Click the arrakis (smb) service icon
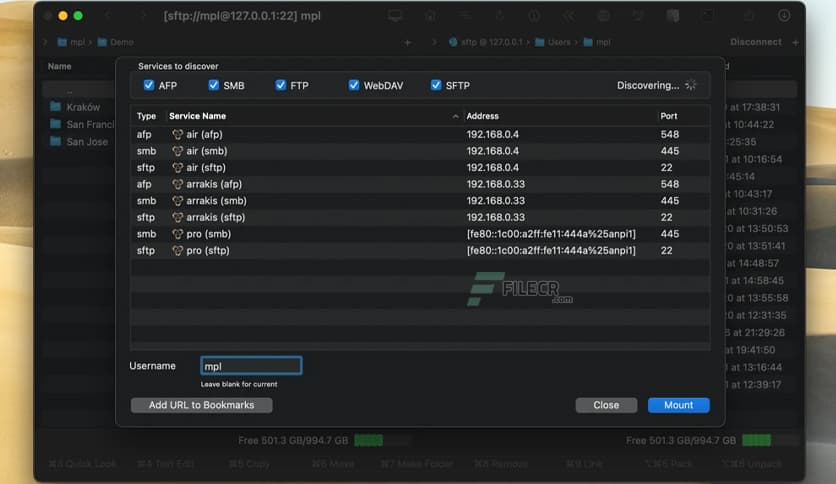836x484 pixels. (x=178, y=201)
